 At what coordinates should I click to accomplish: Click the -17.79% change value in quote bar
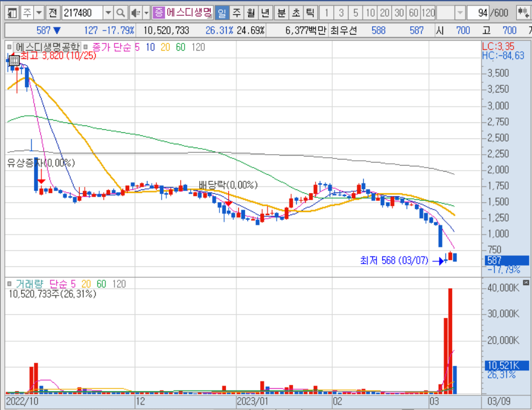(118, 30)
